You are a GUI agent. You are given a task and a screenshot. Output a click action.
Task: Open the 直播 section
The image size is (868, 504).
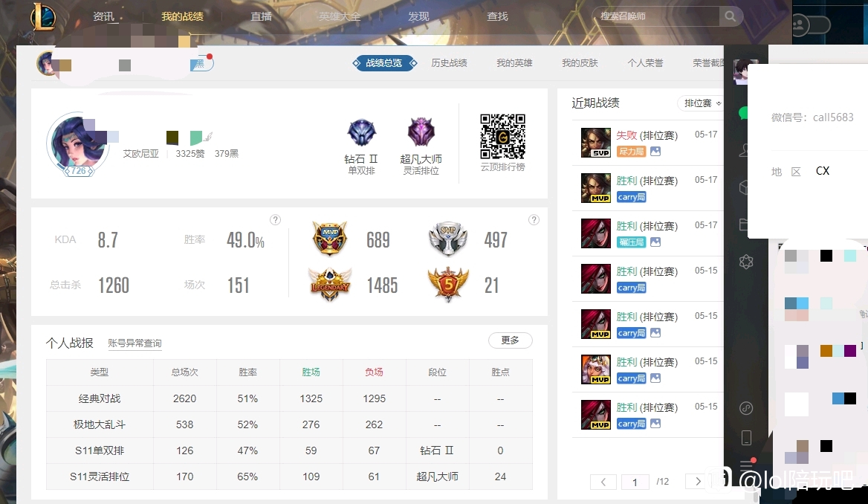pos(262,16)
